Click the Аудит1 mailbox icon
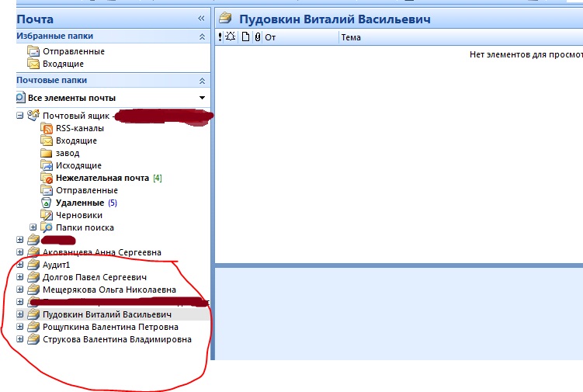Viewport: 583px width, 392px height. click(33, 265)
